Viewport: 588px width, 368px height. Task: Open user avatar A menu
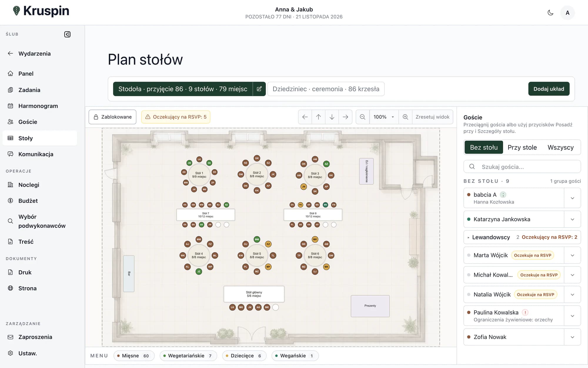(x=567, y=13)
